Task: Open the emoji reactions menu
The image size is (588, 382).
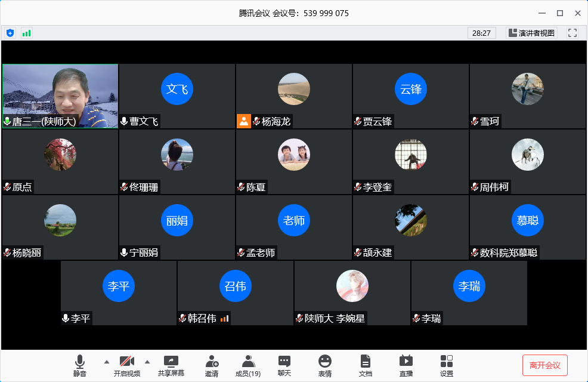Action: coord(325,366)
